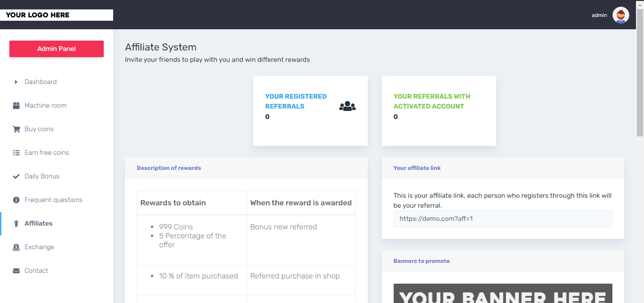
Task: Click 5 Percentage of the offer entry
Action: [x=192, y=240]
